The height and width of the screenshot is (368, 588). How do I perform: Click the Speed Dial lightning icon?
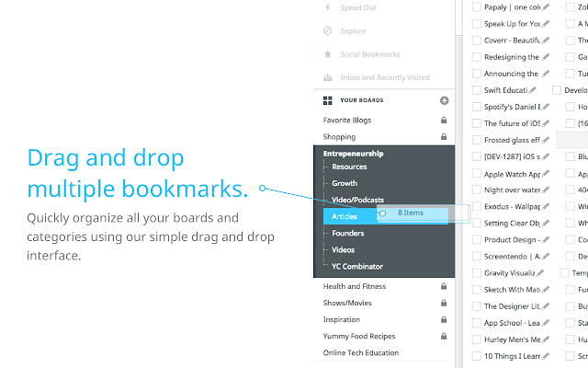pyautogui.click(x=327, y=8)
